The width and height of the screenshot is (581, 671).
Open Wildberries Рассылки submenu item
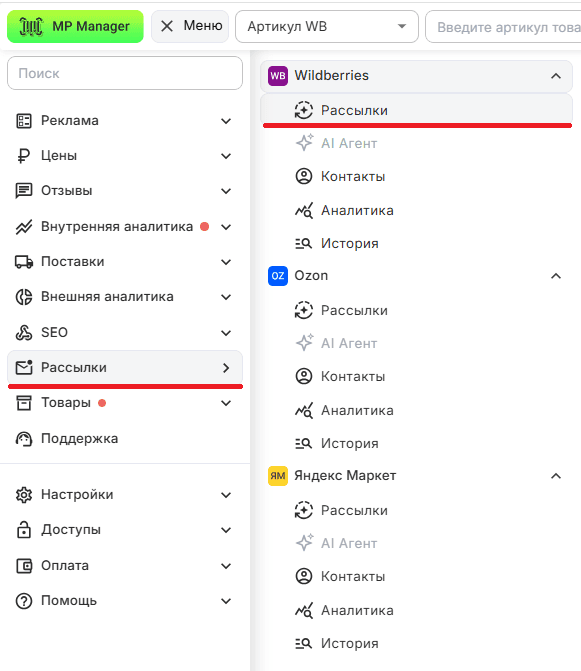coord(416,110)
